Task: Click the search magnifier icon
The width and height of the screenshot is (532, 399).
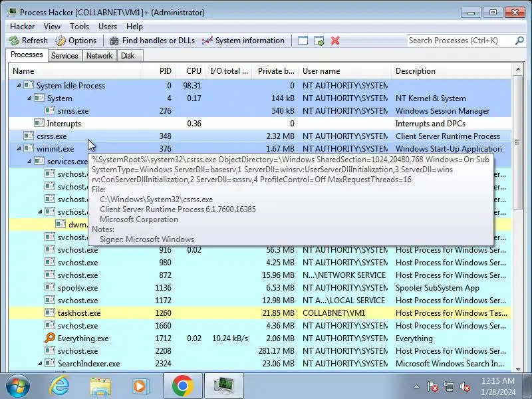Action: (519, 41)
